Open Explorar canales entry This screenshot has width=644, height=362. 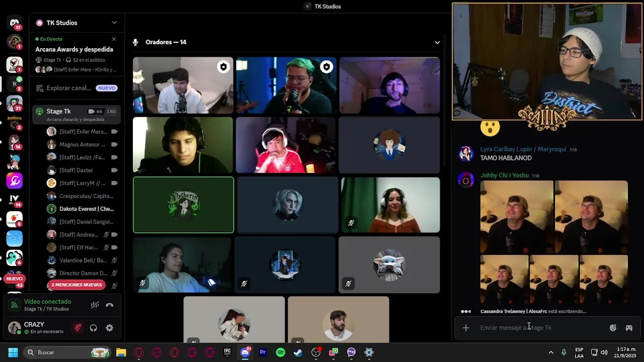76,88
